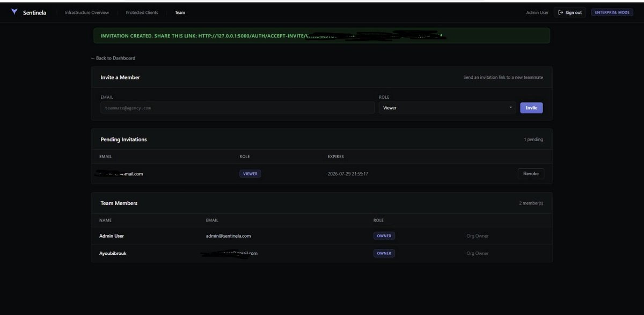Revoke the pending invitation
The width and height of the screenshot is (644, 315).
pyautogui.click(x=531, y=173)
